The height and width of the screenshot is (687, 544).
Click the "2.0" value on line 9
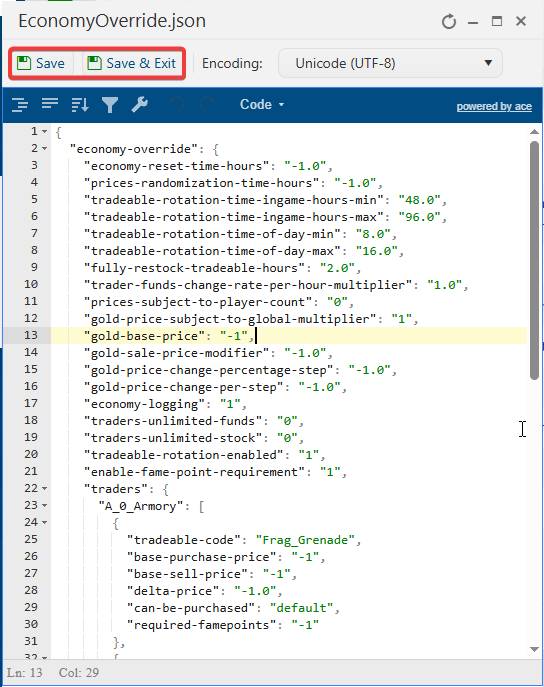pyautogui.click(x=337, y=268)
